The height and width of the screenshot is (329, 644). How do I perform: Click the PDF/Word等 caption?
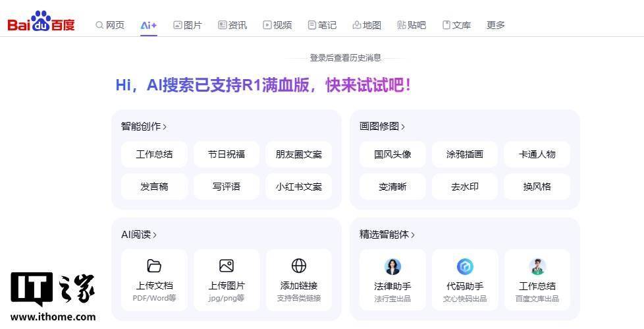(155, 298)
